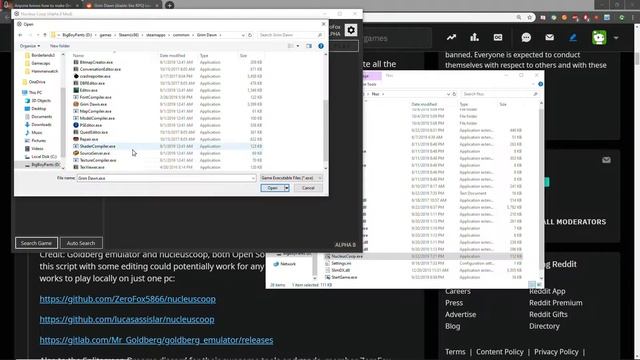
Task: Click the Nucleus Coop settings gear icon
Action: coord(351,30)
